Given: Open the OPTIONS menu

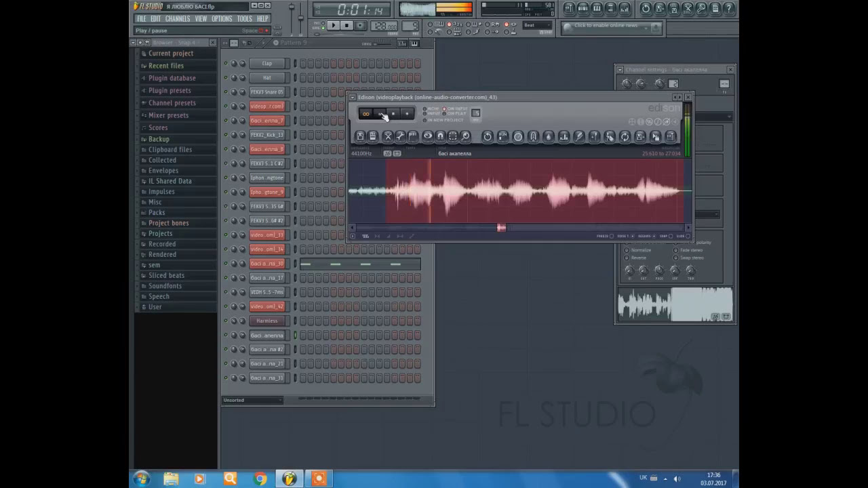Looking at the screenshot, I should tap(222, 19).
